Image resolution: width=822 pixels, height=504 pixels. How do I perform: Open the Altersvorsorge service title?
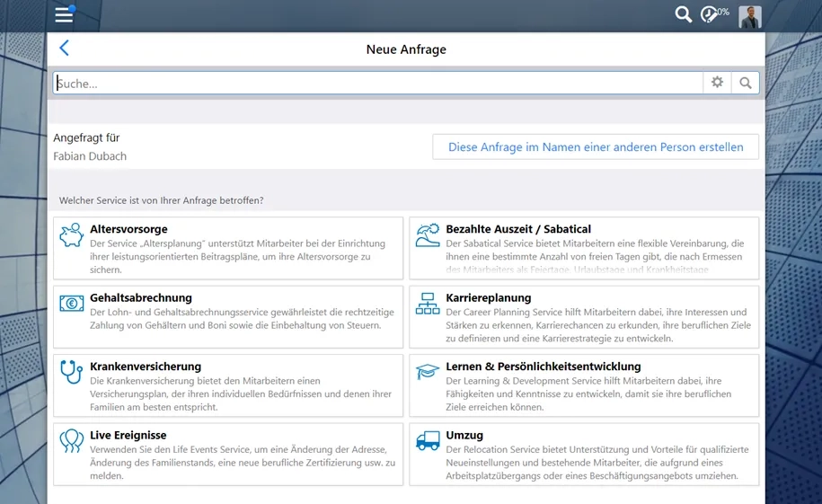(x=128, y=229)
